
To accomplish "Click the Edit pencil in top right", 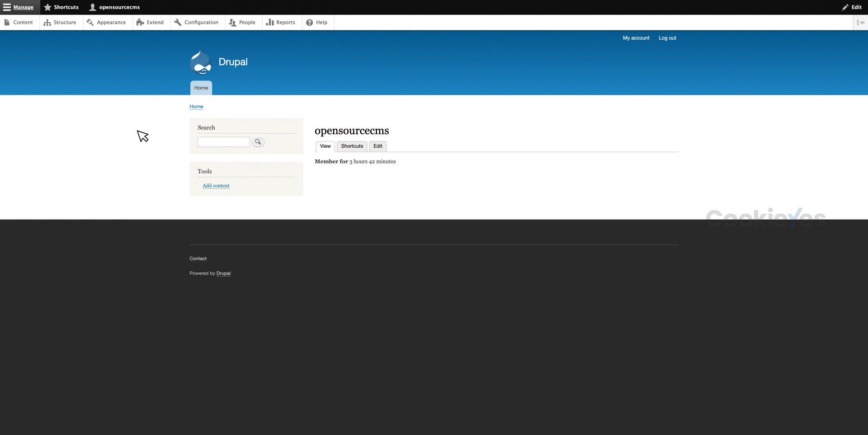I will (x=852, y=7).
